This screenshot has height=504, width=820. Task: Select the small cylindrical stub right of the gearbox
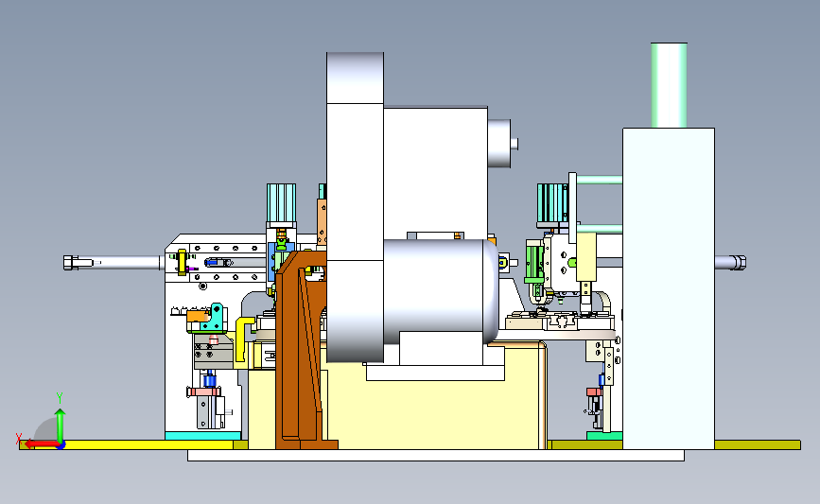point(499,143)
